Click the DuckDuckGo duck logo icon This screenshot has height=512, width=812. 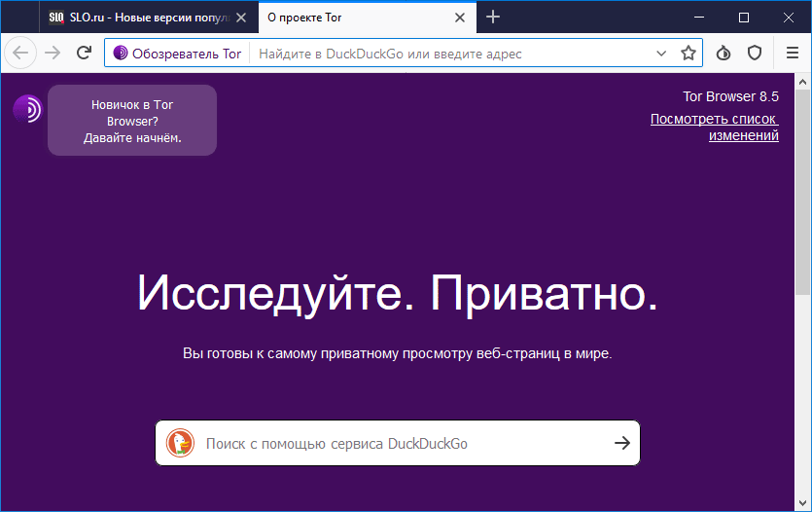click(x=180, y=443)
